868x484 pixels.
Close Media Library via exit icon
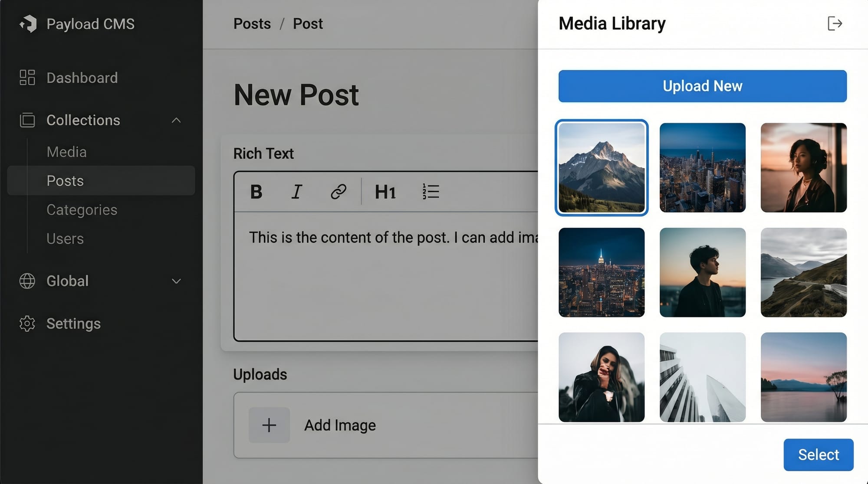click(x=835, y=23)
